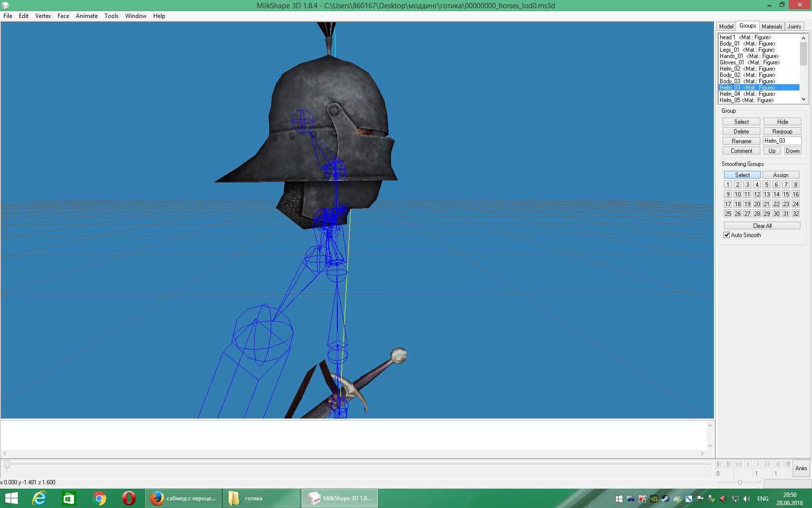812x508 pixels.
Task: Click the Rename button
Action: 741,141
